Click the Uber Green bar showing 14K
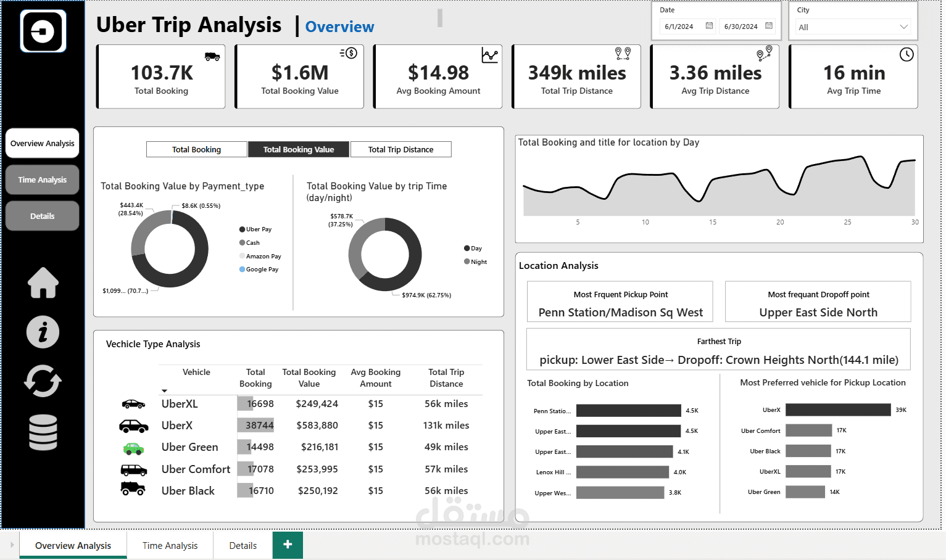 805,492
